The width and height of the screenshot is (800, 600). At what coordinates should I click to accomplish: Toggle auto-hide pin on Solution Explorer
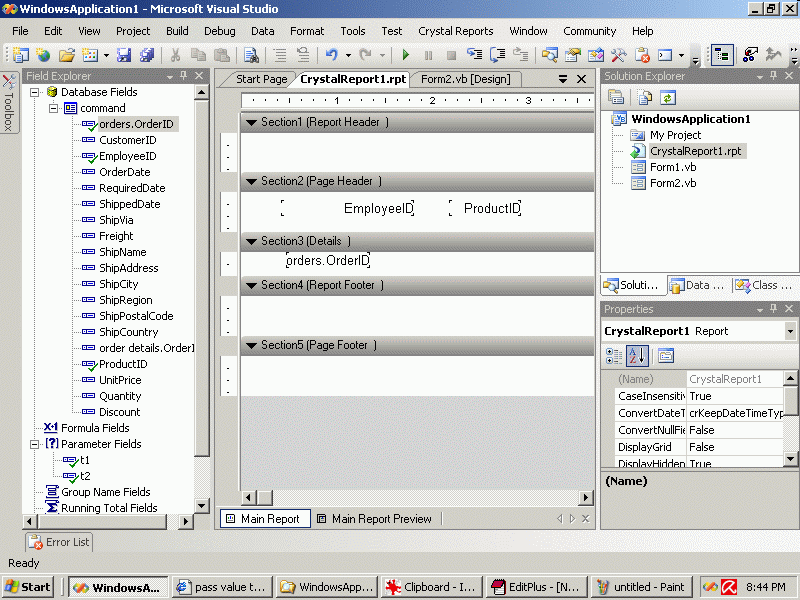click(773, 76)
